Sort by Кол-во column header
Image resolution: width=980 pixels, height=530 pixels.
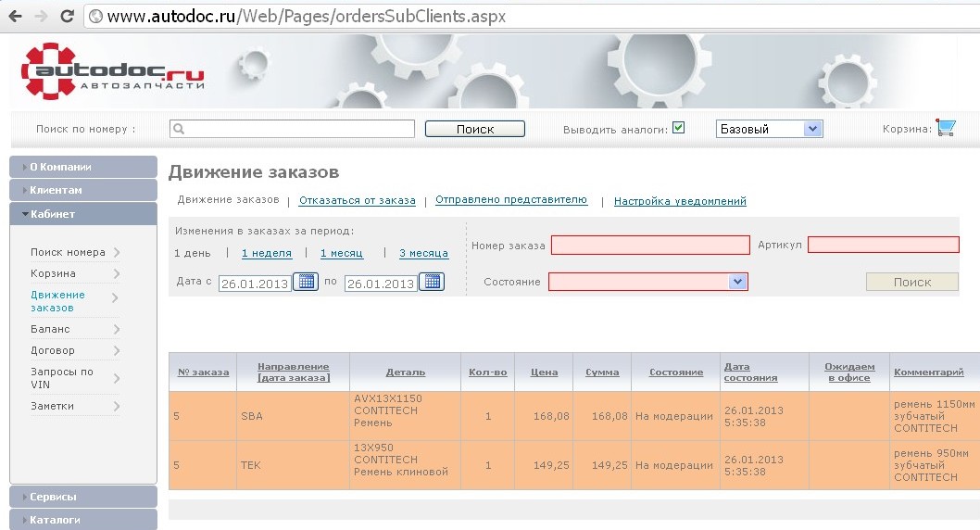(x=488, y=372)
